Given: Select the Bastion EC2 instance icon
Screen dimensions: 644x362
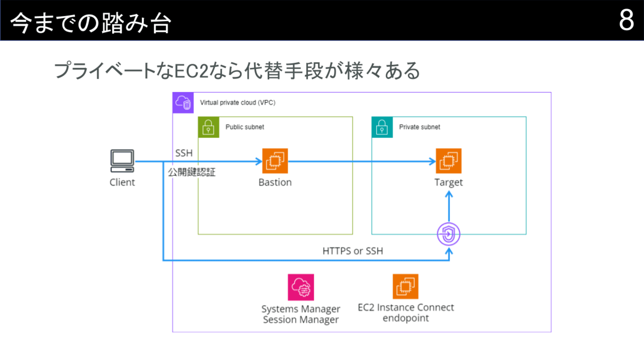Looking at the screenshot, I should (x=275, y=161).
